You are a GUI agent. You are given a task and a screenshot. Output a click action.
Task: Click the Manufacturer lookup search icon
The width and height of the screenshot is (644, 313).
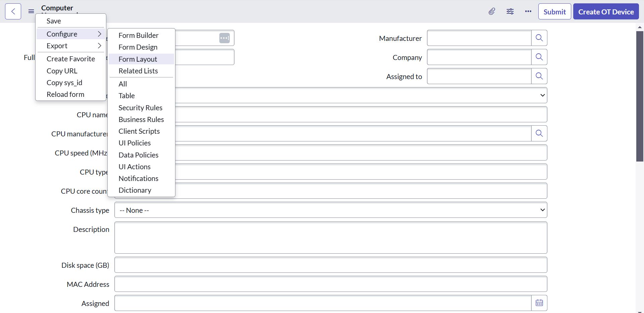click(x=539, y=38)
